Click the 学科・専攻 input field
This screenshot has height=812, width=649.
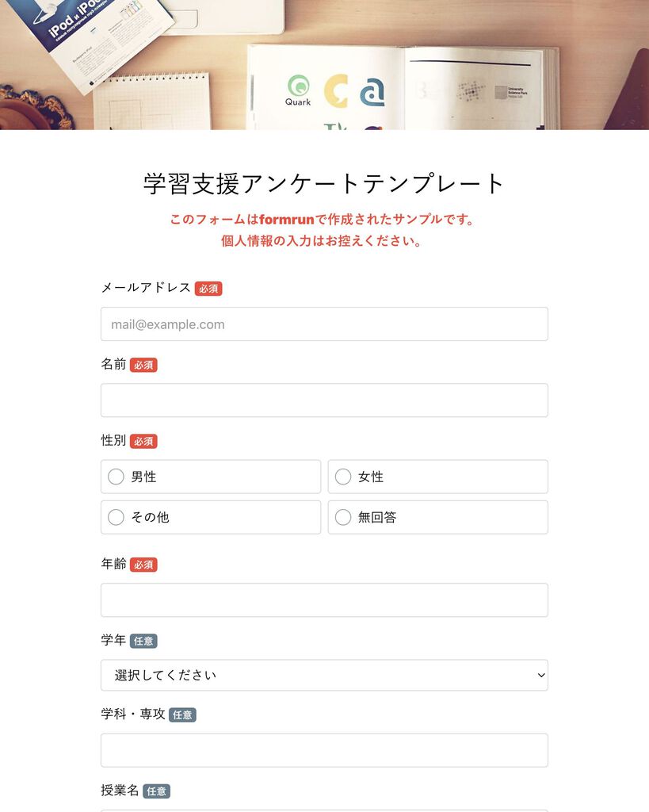pyautogui.click(x=324, y=750)
